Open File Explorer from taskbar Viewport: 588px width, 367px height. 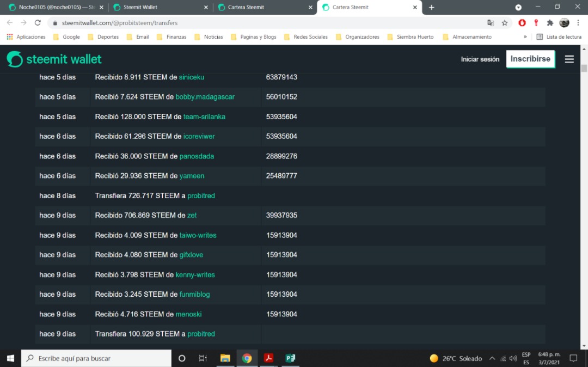tap(225, 358)
